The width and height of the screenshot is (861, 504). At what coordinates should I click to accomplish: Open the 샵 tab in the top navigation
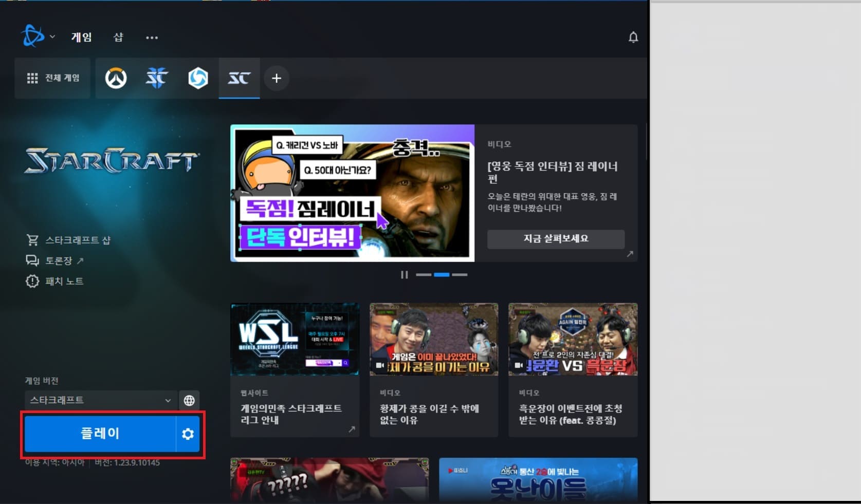tap(118, 37)
